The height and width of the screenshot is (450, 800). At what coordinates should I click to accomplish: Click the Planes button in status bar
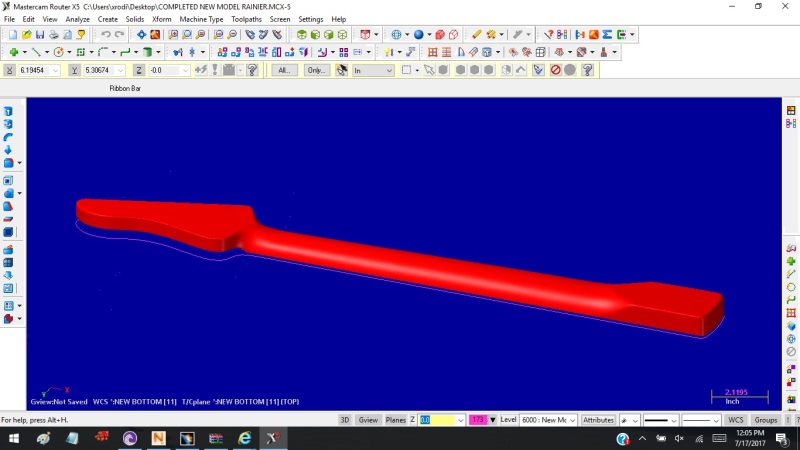click(395, 420)
